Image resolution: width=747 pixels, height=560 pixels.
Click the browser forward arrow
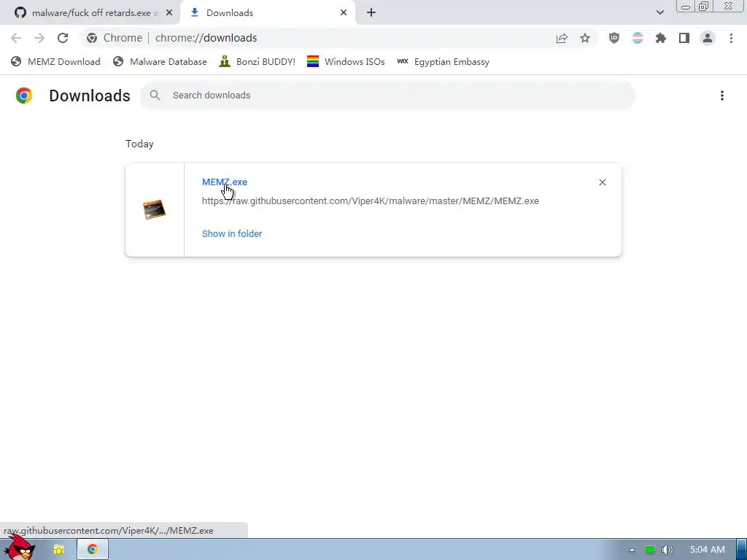click(39, 38)
